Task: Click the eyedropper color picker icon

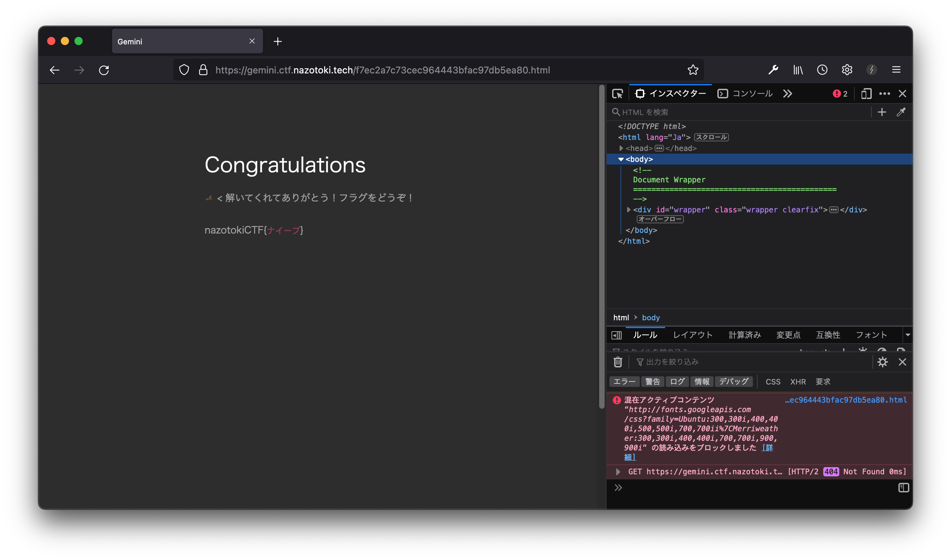Action: (x=901, y=112)
